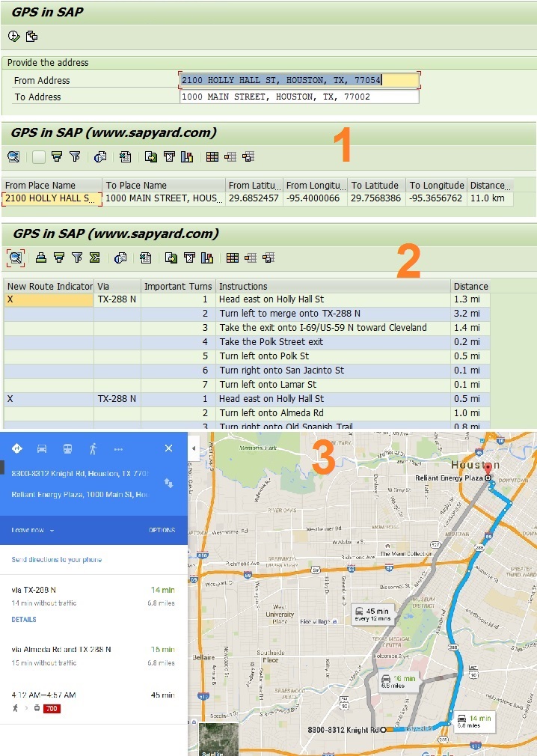Sort descending in distance result toolbar
The height and width of the screenshot is (756, 537).
pos(57,156)
